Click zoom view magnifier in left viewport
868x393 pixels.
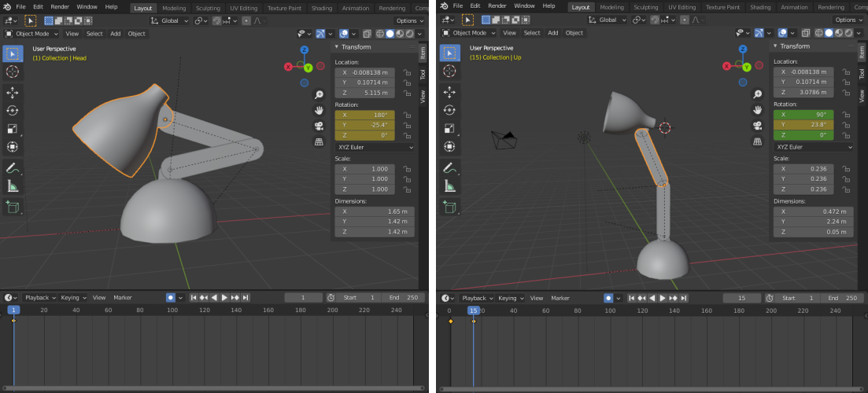319,95
